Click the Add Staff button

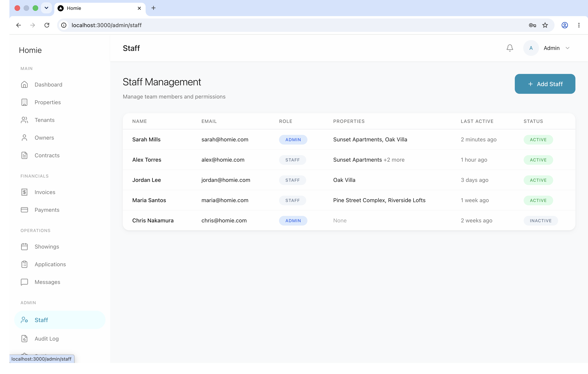[545, 84]
